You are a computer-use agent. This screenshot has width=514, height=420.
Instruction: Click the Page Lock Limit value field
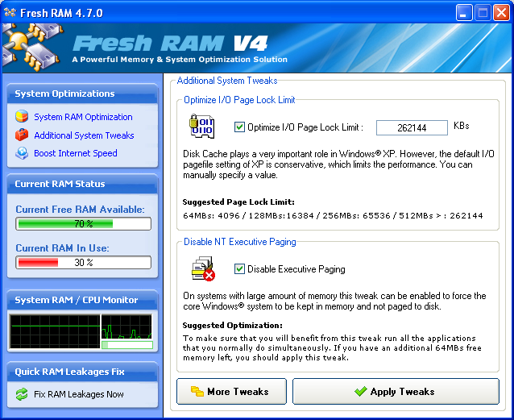pos(412,127)
